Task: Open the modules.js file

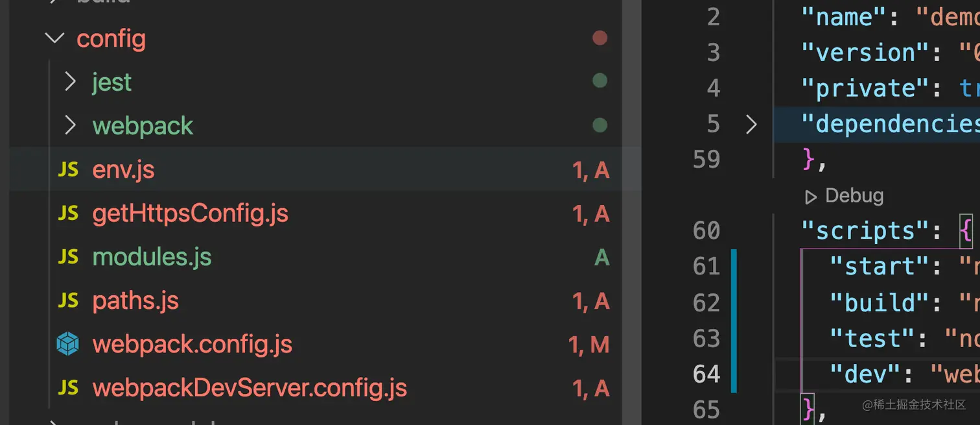Action: click(x=152, y=257)
